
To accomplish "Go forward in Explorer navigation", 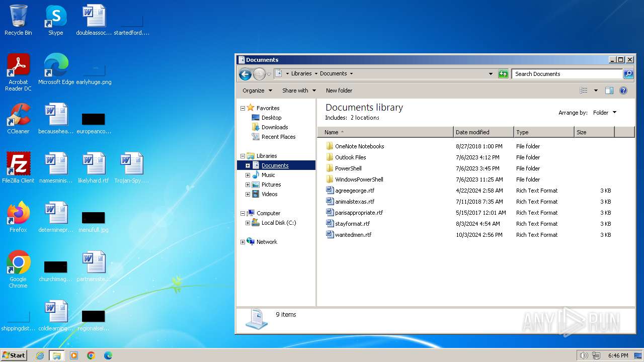I will coord(259,74).
